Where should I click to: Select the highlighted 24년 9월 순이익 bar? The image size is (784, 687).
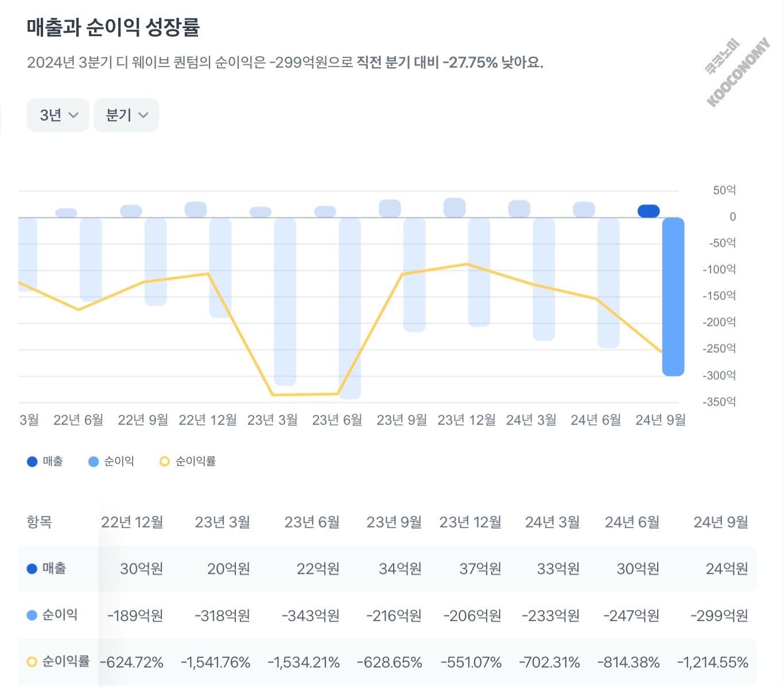[673, 297]
